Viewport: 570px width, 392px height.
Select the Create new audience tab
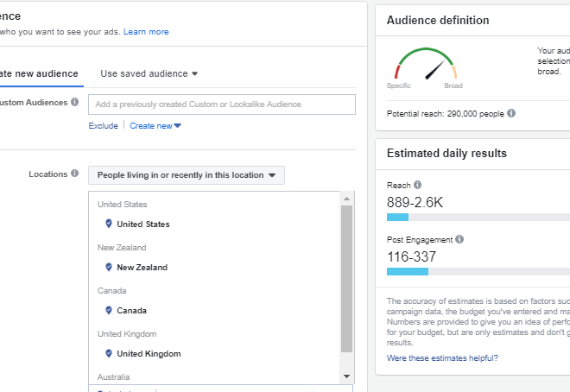tap(39, 73)
